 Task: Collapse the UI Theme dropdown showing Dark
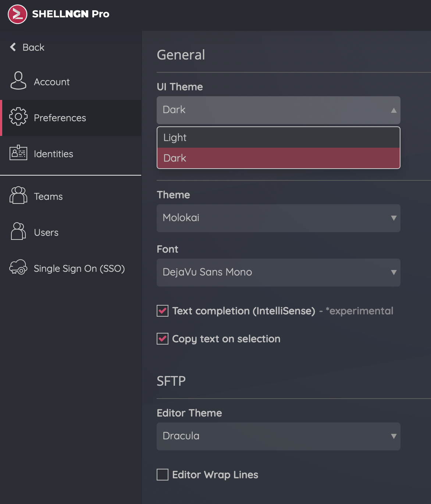278,110
